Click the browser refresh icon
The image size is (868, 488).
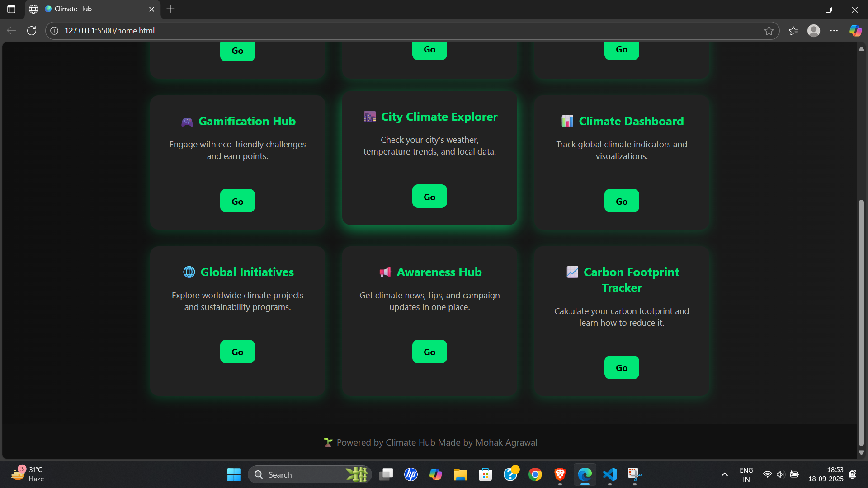coord(32,31)
